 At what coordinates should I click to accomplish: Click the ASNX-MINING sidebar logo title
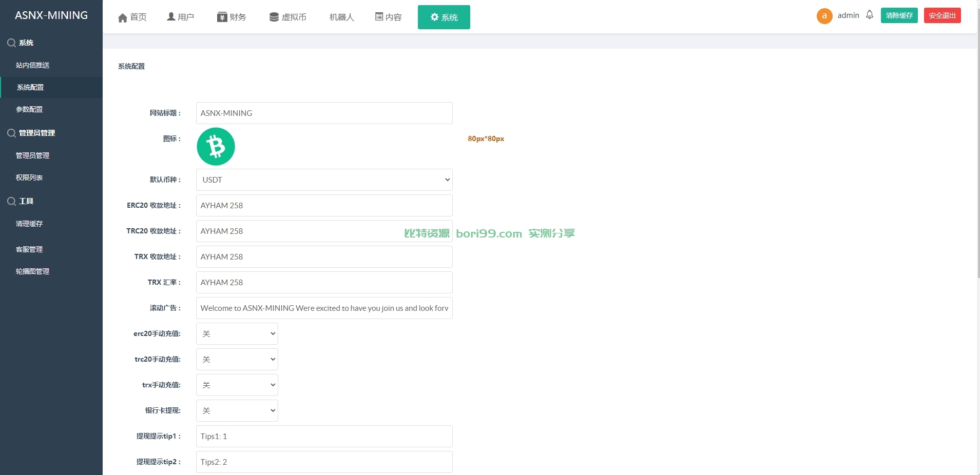coord(51,15)
